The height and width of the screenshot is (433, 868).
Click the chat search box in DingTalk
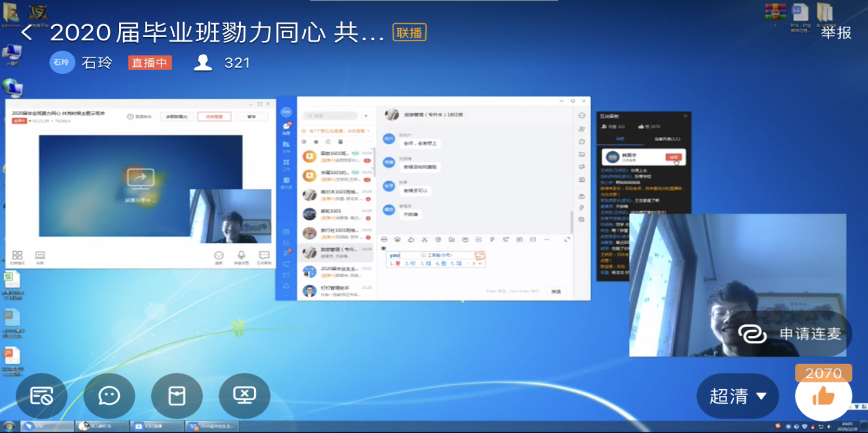(331, 116)
